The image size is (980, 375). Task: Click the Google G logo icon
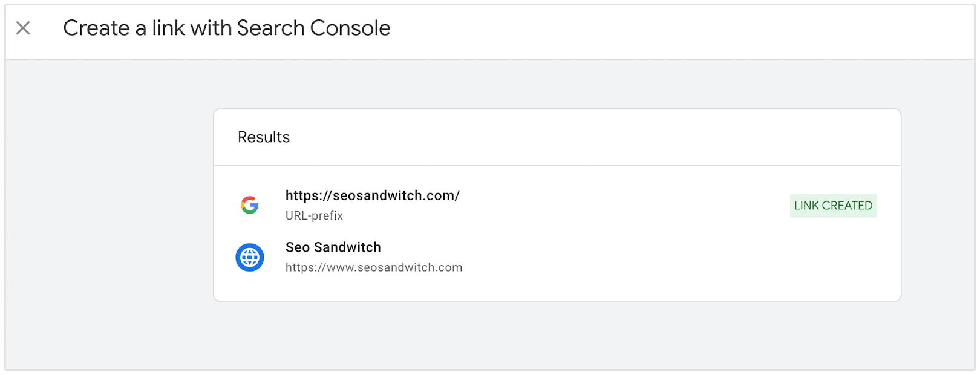[250, 205]
